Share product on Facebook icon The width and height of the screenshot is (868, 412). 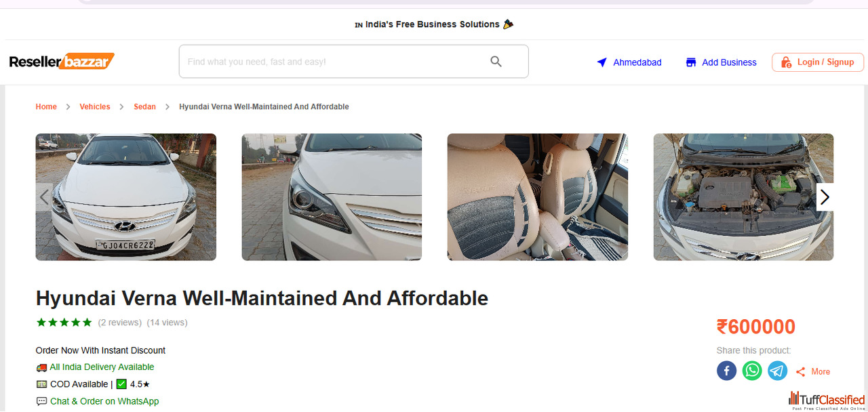pos(726,371)
